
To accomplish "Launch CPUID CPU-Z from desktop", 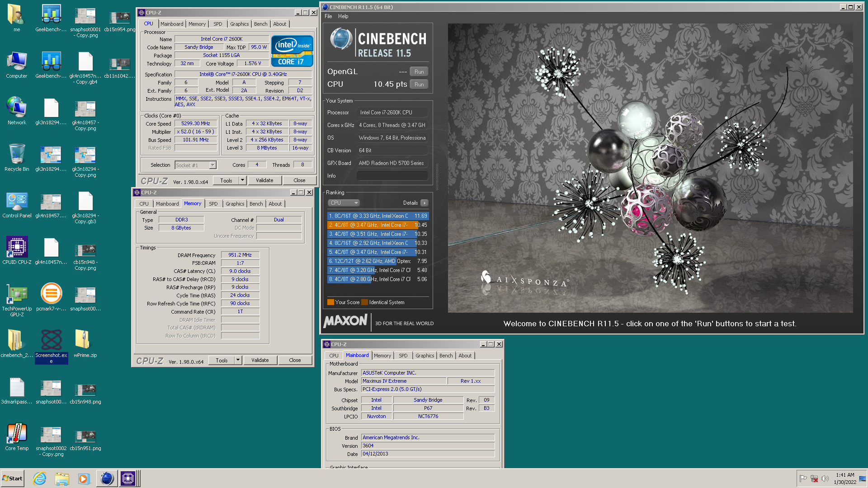I will tap(17, 251).
